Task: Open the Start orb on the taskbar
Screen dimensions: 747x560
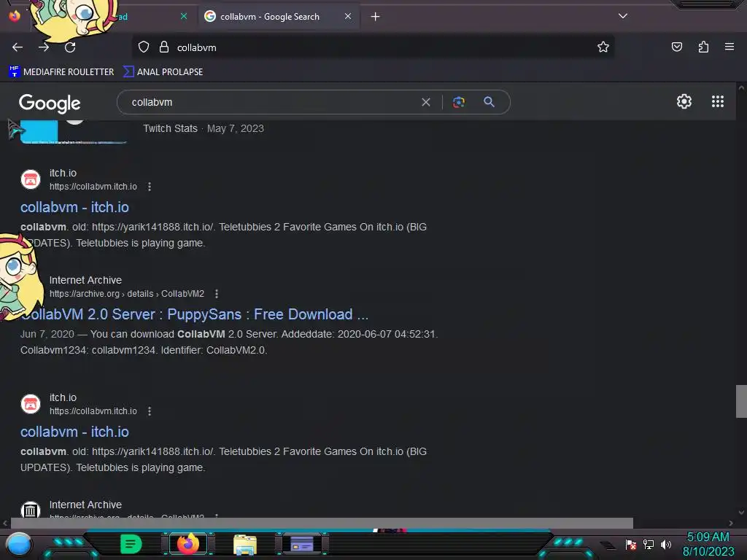Action: [x=18, y=544]
